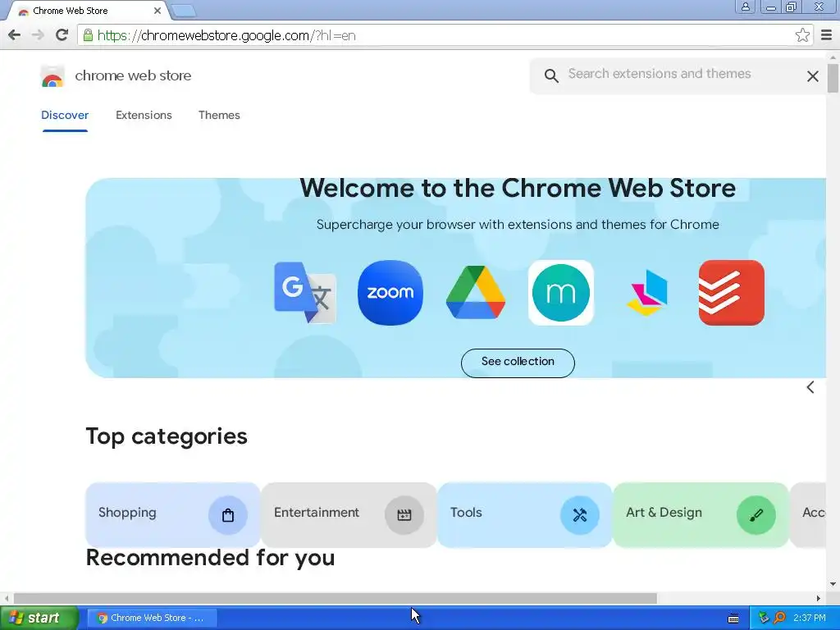Viewport: 840px width, 630px height.
Task: Switch to the Themes tab
Action: pyautogui.click(x=219, y=115)
